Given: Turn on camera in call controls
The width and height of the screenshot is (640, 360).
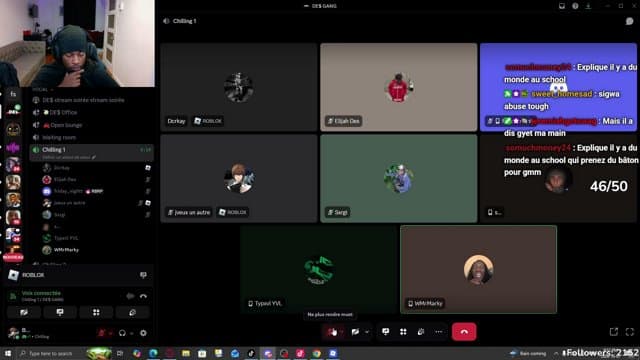Looking at the screenshot, I should tap(356, 332).
